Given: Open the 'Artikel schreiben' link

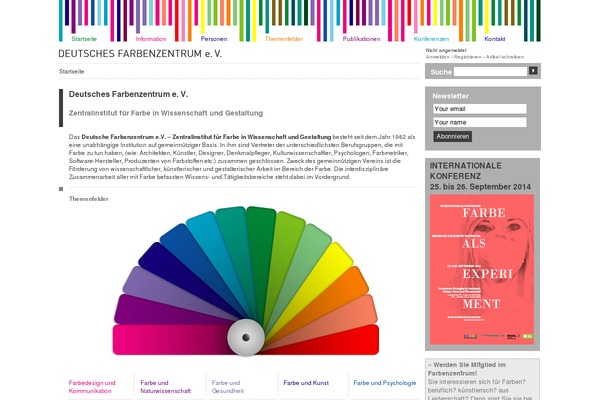Looking at the screenshot, I should [505, 57].
